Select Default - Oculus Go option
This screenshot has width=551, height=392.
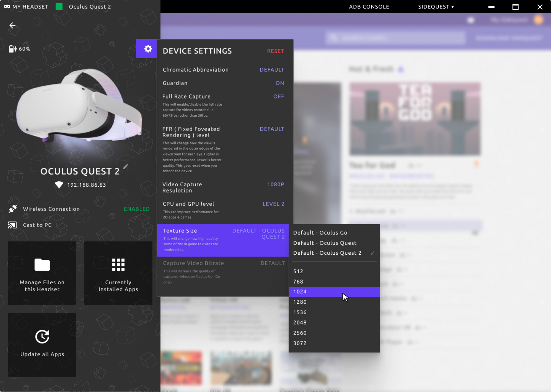[334, 233]
